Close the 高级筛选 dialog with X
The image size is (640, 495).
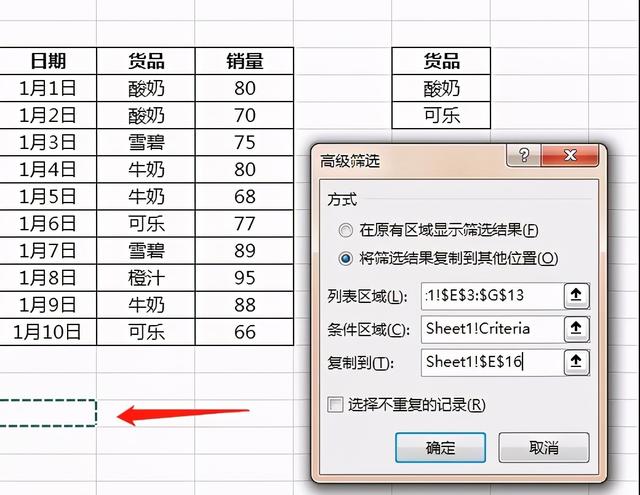pyautogui.click(x=570, y=155)
